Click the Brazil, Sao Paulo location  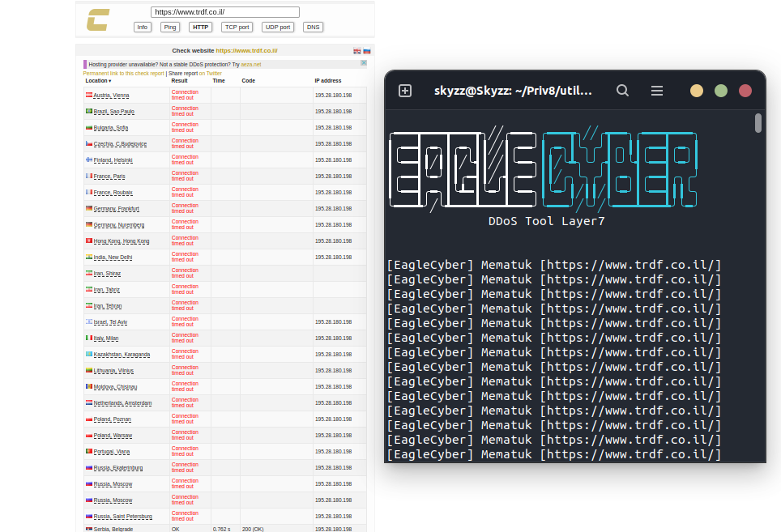114,112
